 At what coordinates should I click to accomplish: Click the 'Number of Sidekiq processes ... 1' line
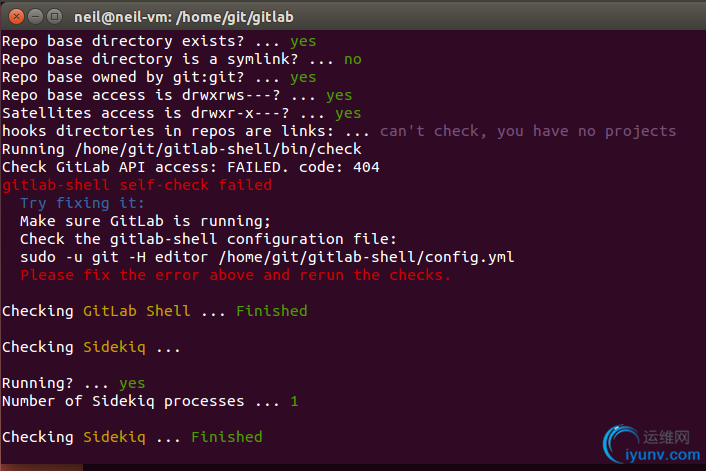150,402
